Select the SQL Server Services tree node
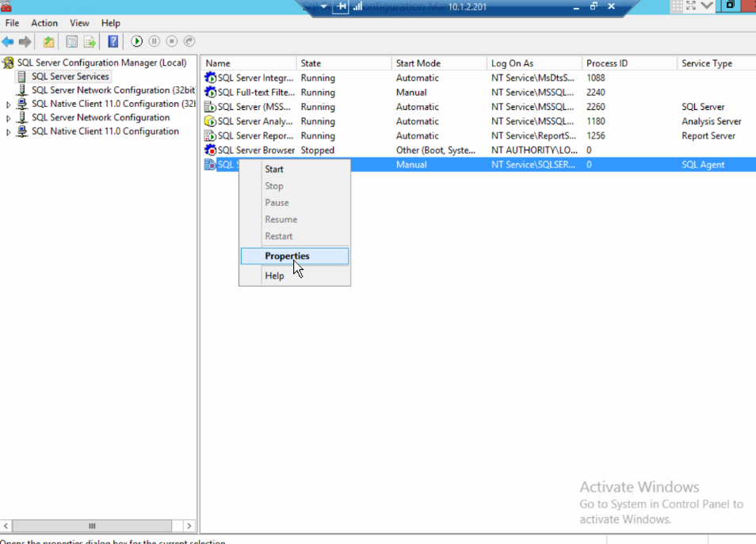 [71, 76]
